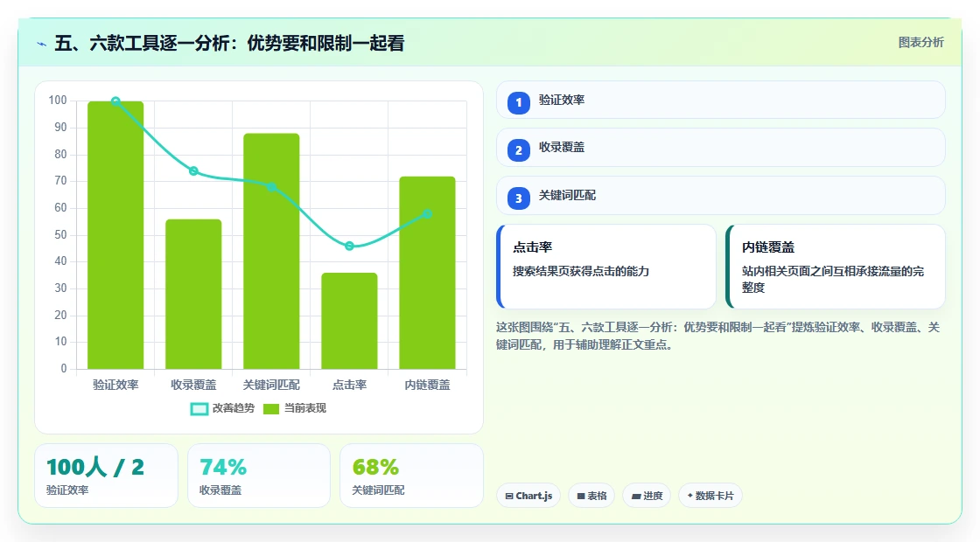Click the 验证效率 x-axis label
The image size is (980, 542).
click(115, 386)
